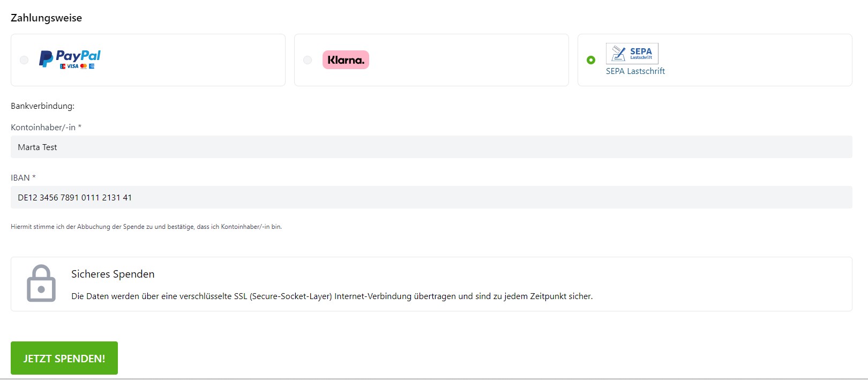Click the Sicheres Spenden heading

click(x=113, y=274)
